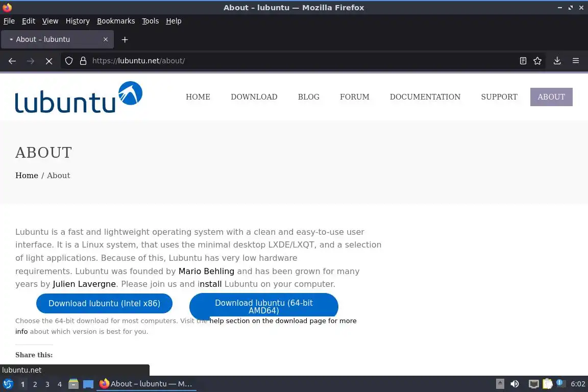Open the Edit menu

29,21
